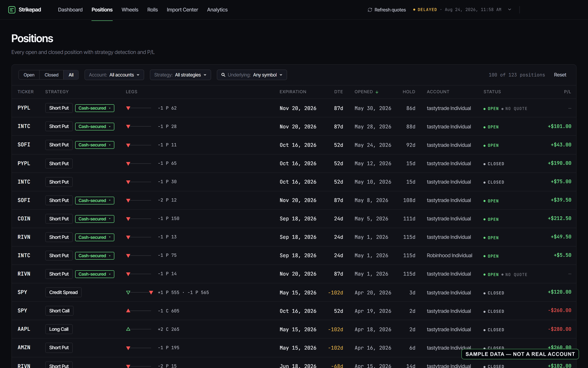
Task: Click the search icon in Underlying filter
Action: [223, 75]
